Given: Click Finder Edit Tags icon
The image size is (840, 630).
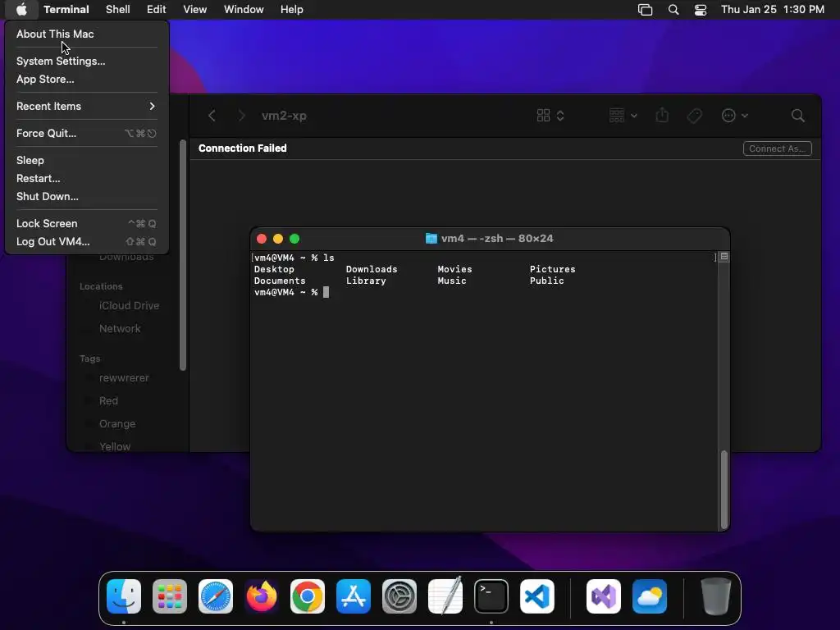Looking at the screenshot, I should point(694,116).
